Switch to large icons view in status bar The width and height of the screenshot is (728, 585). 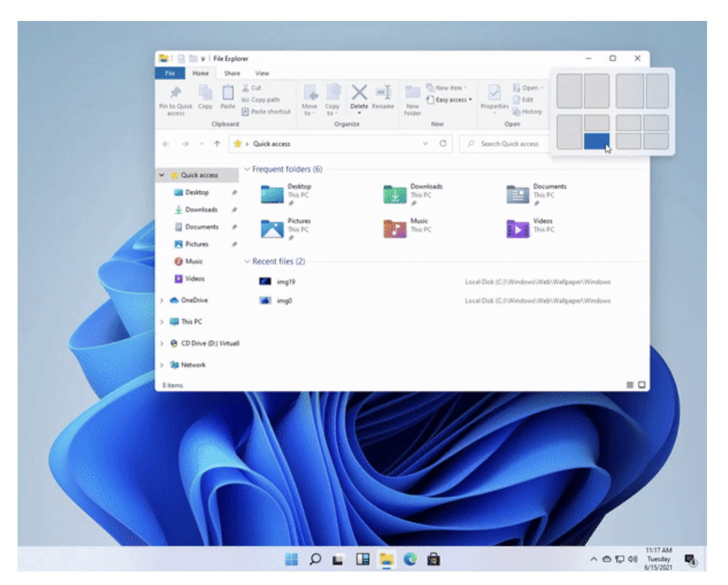point(642,385)
